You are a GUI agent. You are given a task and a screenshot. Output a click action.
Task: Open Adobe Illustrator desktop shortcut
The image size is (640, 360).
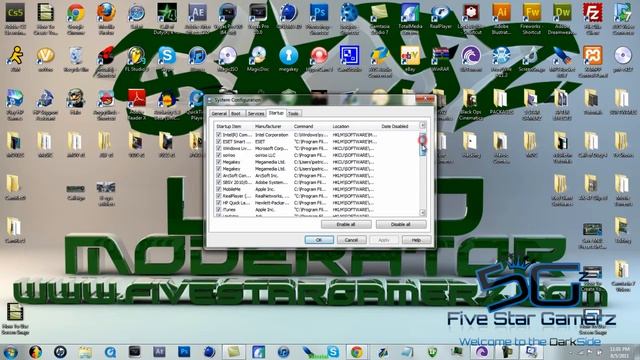pyautogui.click(x=501, y=17)
